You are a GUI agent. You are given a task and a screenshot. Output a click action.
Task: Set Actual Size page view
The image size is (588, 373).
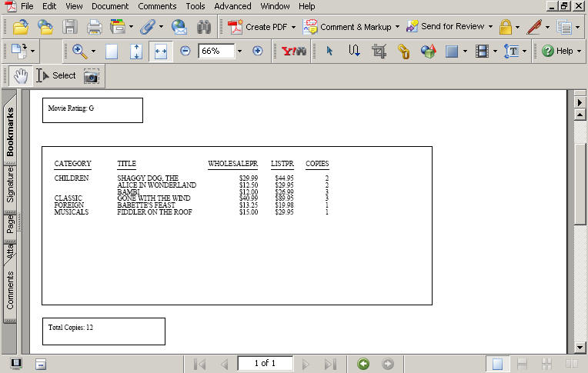pyautogui.click(x=112, y=51)
